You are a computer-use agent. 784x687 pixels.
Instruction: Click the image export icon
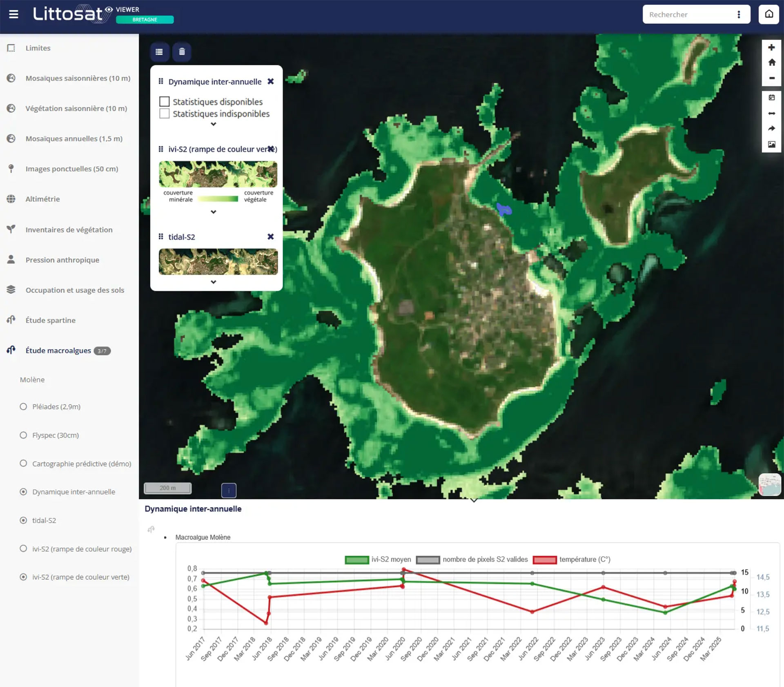(771, 144)
